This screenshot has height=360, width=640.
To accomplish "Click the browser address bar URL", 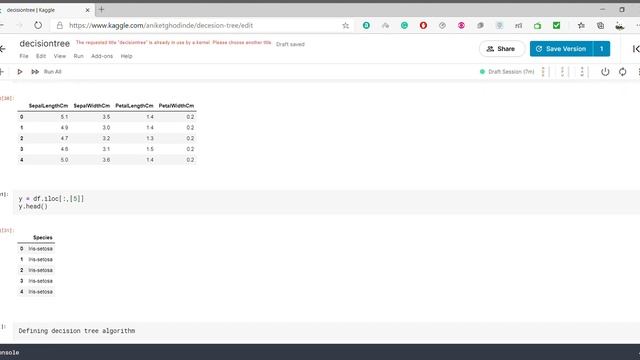I will [161, 25].
